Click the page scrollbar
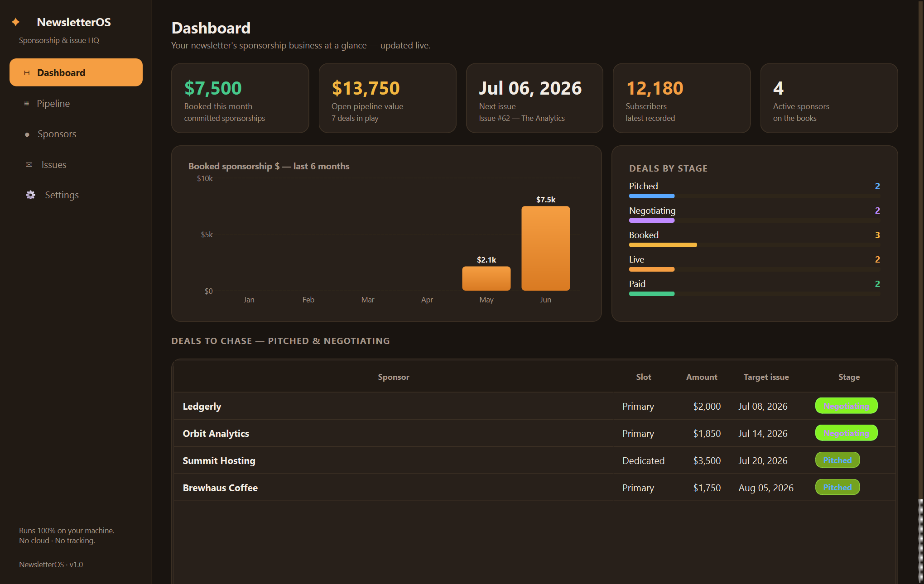 point(920,292)
